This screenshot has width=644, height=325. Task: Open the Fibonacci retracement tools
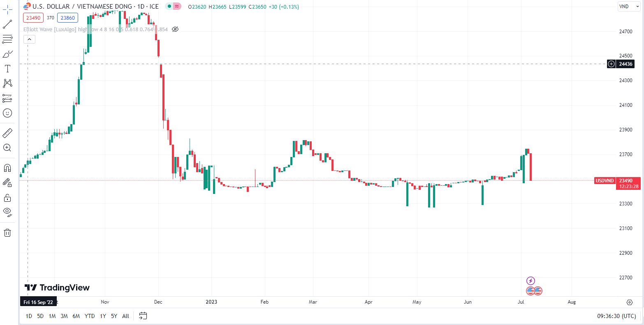pos(7,39)
